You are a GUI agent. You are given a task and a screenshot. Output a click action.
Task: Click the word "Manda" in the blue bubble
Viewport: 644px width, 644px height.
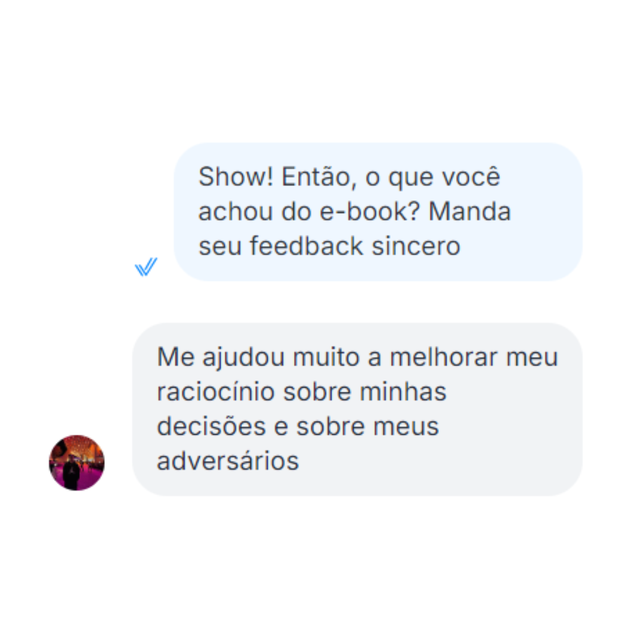(469, 212)
